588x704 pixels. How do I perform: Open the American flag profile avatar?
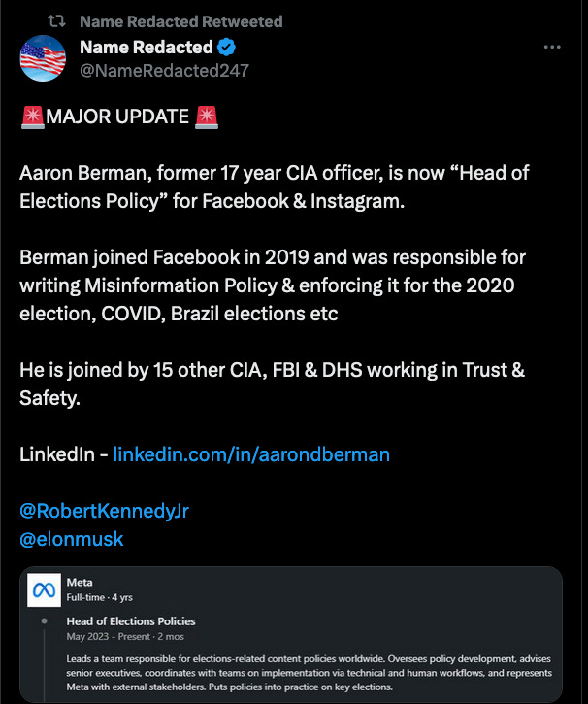(x=44, y=58)
